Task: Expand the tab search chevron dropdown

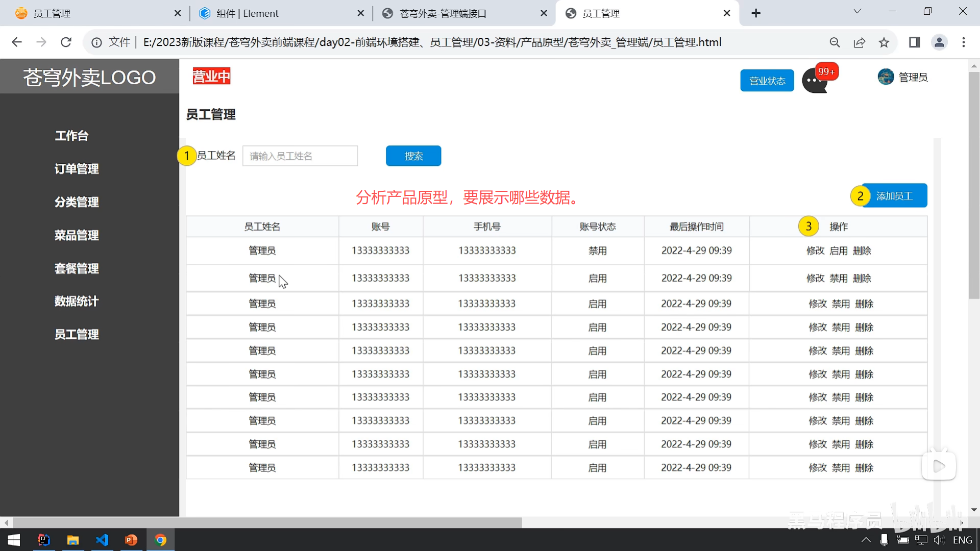Action: 857,11
